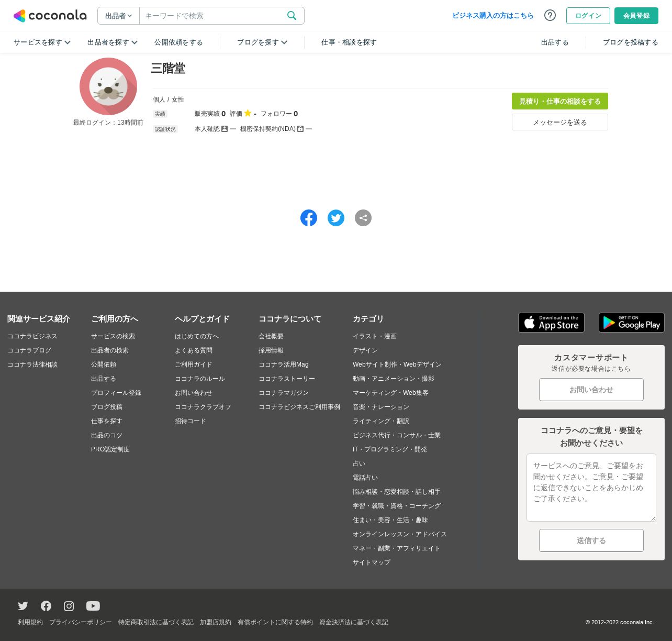This screenshot has height=641, width=672.
Task: Open PRO認定制度 footer link
Action: [110, 449]
